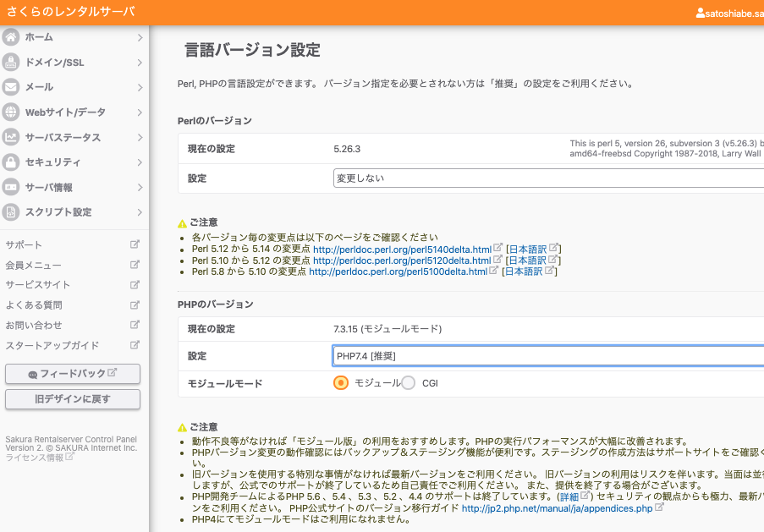Select the モジュール radio button
The width and height of the screenshot is (764, 532).
[x=341, y=383]
